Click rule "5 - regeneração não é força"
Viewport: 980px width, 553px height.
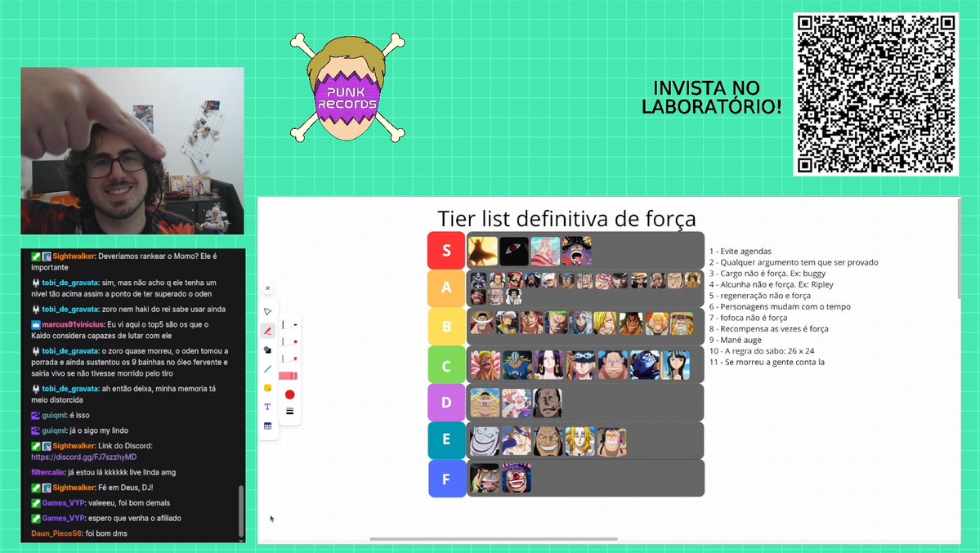click(x=759, y=296)
